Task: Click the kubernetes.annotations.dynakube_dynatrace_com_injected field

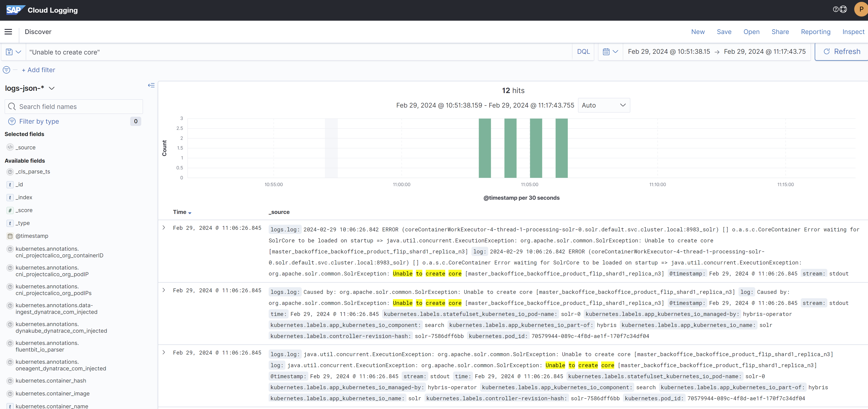Action: coord(61,327)
